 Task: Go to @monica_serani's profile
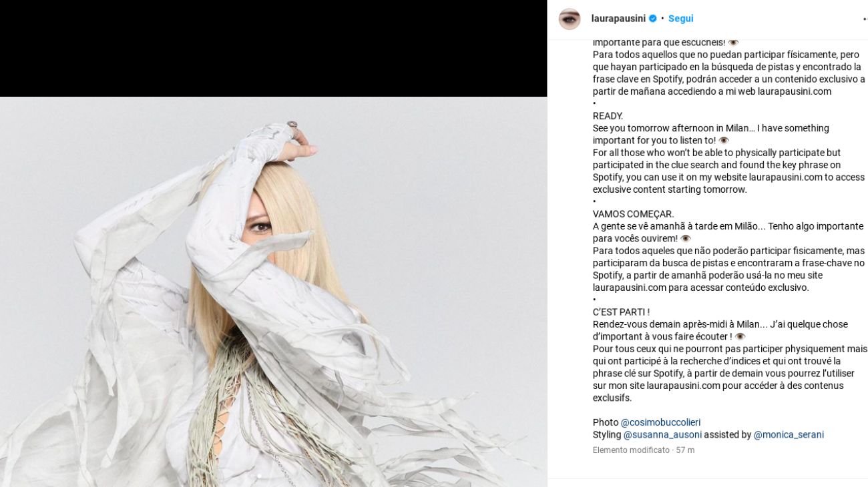(x=789, y=435)
